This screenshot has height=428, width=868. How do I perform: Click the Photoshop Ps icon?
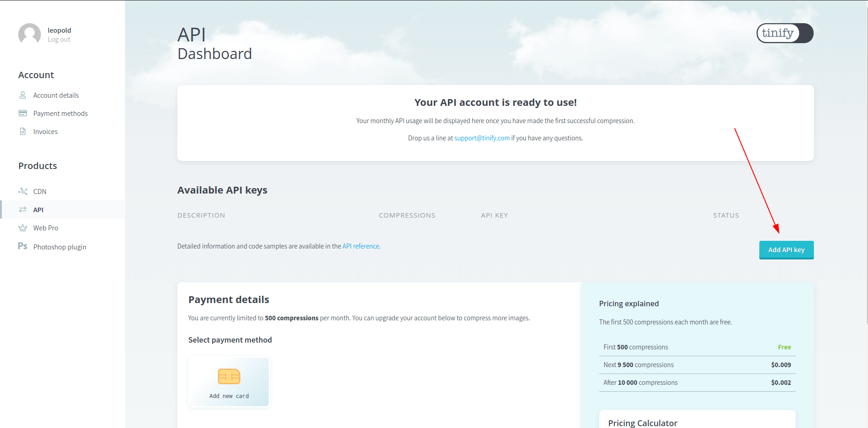click(23, 246)
